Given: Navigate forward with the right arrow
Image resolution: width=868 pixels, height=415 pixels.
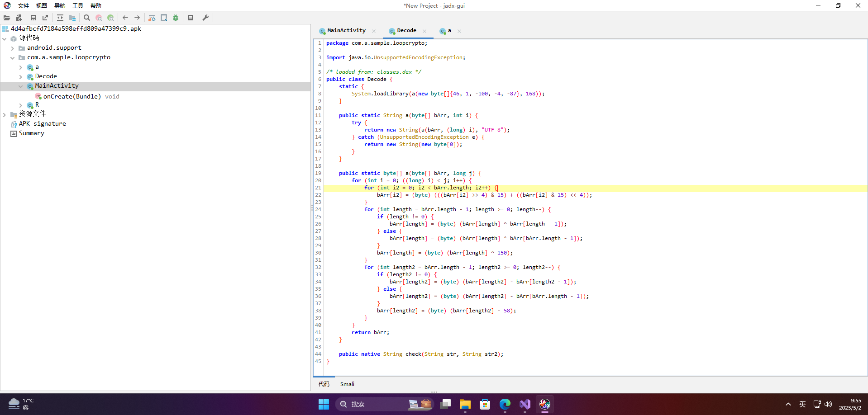Looking at the screenshot, I should [137, 18].
